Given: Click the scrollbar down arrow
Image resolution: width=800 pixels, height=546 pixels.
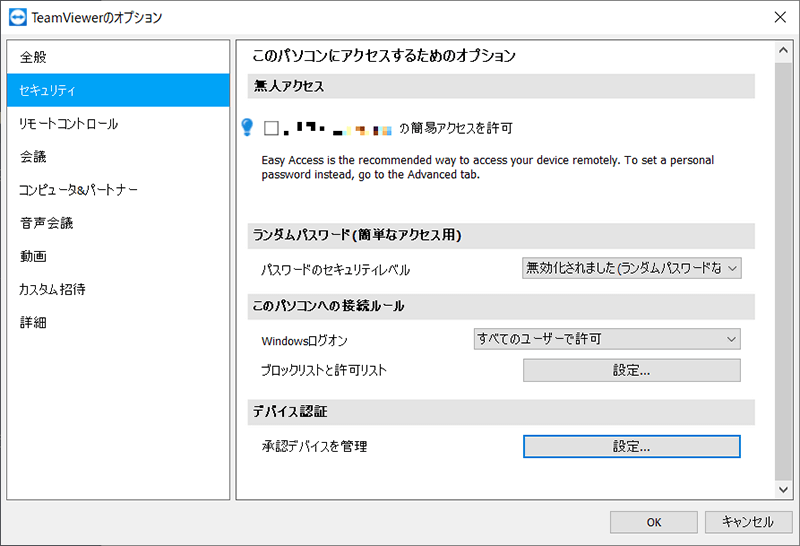Looking at the screenshot, I should 783,489.
